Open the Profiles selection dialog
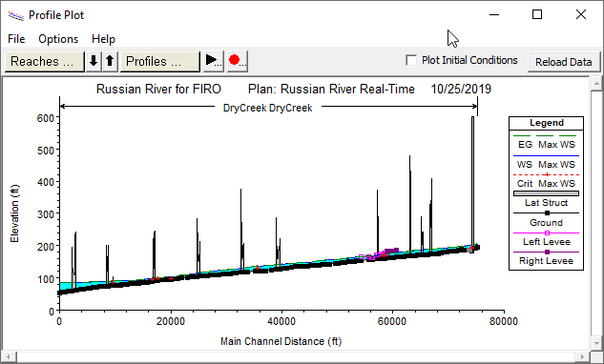This screenshot has height=364, width=604. (x=160, y=61)
